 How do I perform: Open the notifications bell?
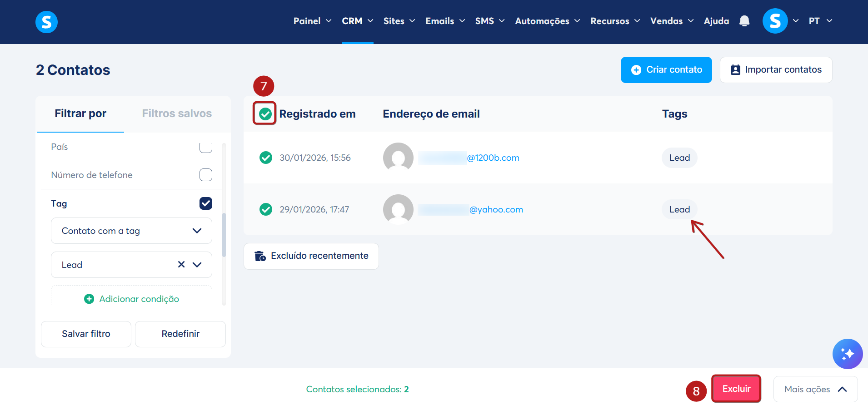pyautogui.click(x=744, y=21)
